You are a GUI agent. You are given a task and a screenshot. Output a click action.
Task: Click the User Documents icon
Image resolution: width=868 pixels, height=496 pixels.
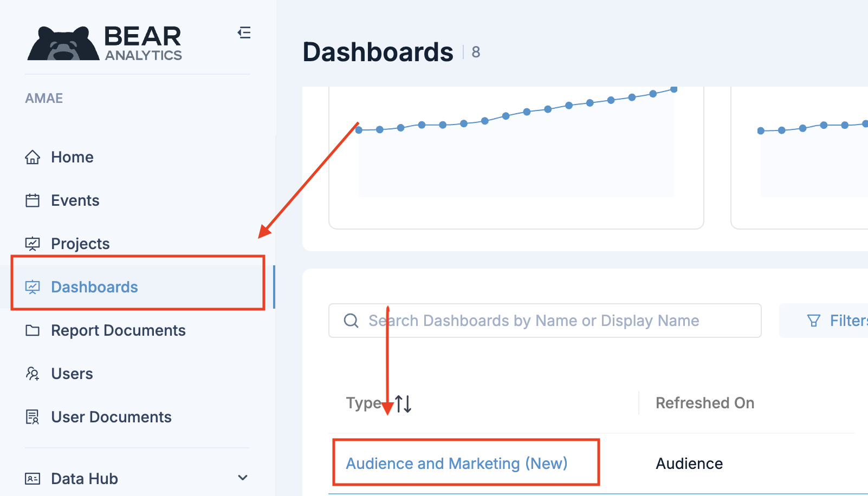pyautogui.click(x=33, y=417)
